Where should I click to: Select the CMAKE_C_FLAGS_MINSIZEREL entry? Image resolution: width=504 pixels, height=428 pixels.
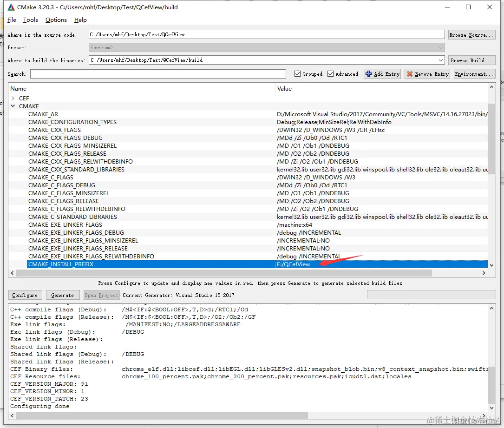[x=69, y=193]
